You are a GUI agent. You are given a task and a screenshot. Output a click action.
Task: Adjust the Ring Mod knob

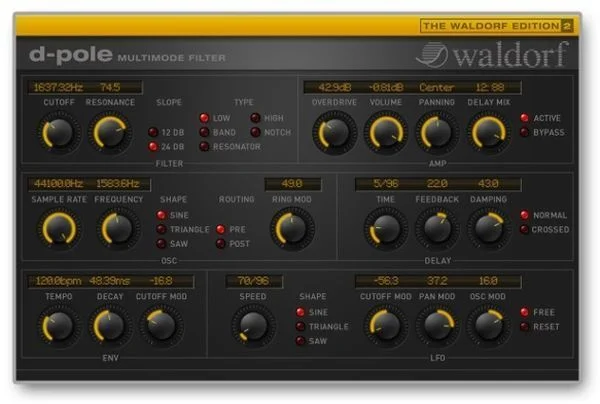click(x=292, y=229)
